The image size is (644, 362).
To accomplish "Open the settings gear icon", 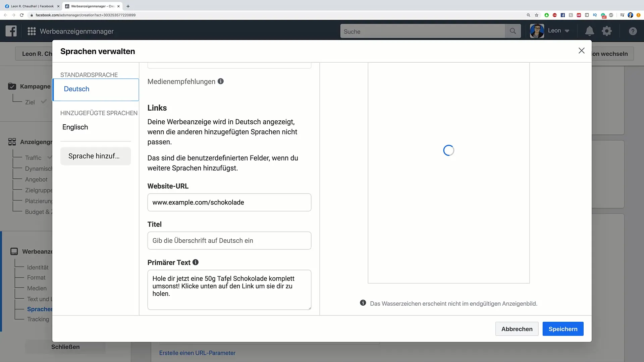I will (x=607, y=31).
